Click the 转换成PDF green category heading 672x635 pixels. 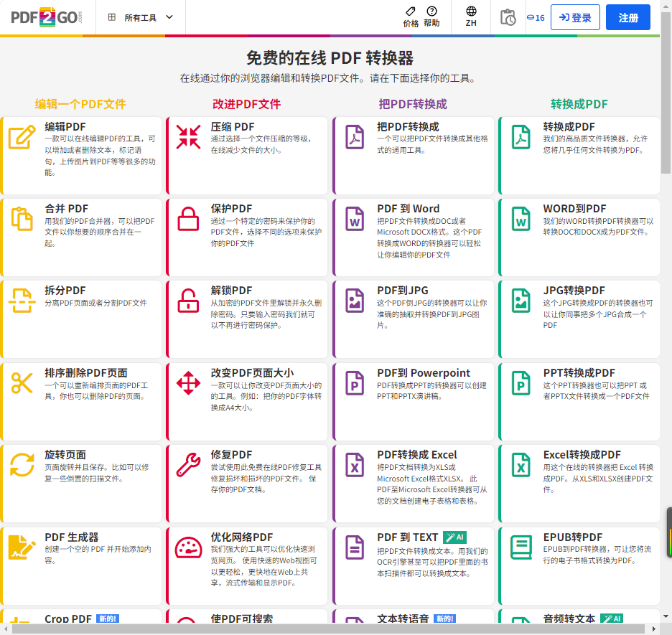click(x=579, y=104)
